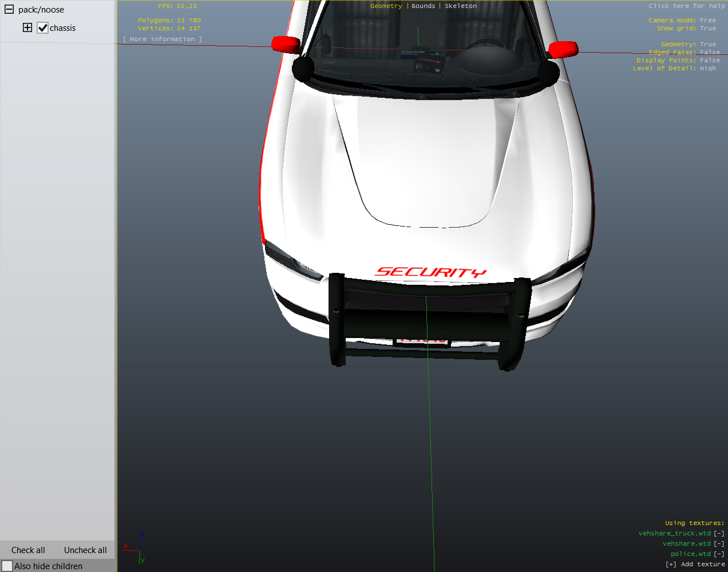Enable the Also hide children checkbox
Image resolution: width=728 pixels, height=572 pixels.
(x=7, y=566)
